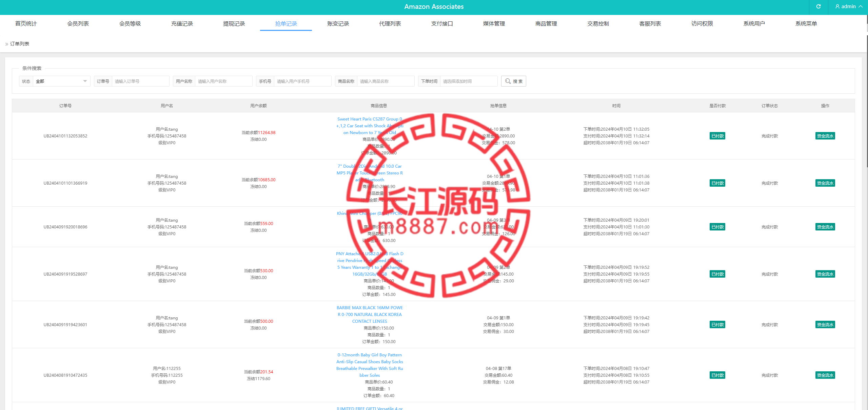Open PNY Attache USB Flash Drive link

click(x=370, y=264)
